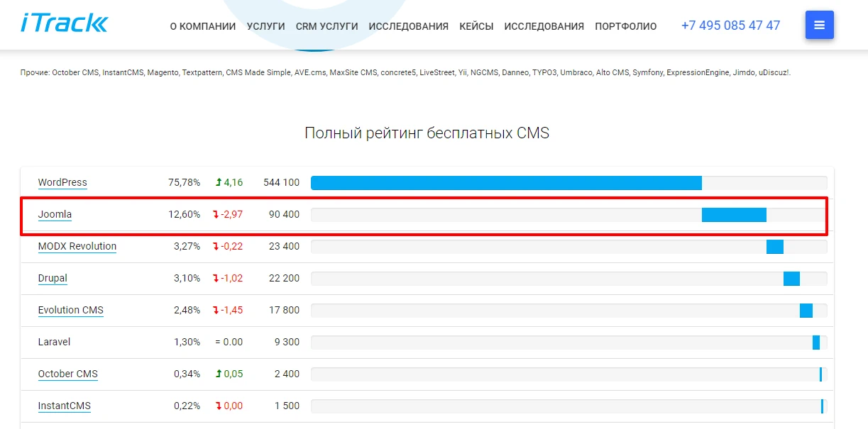Click October CMS share 0,34%

(187, 374)
